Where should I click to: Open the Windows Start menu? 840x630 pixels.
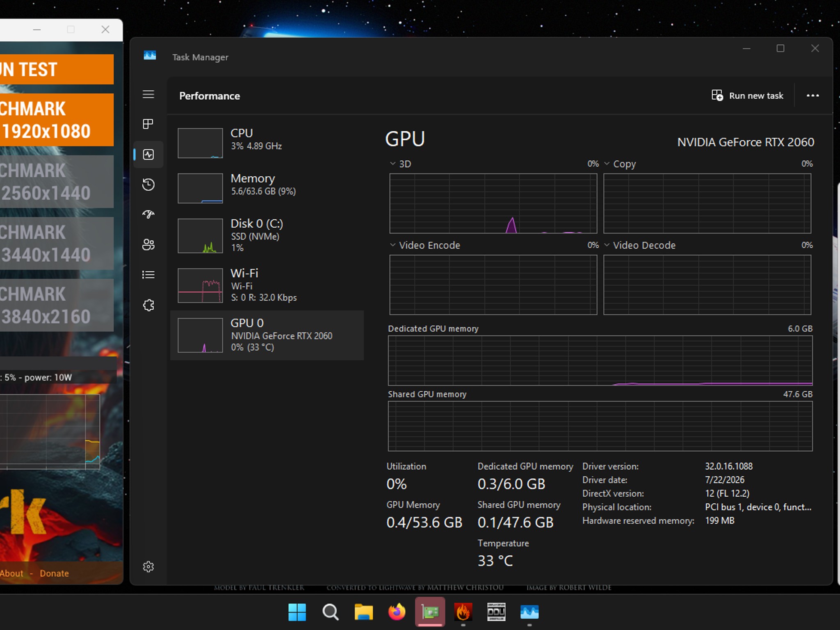click(297, 612)
